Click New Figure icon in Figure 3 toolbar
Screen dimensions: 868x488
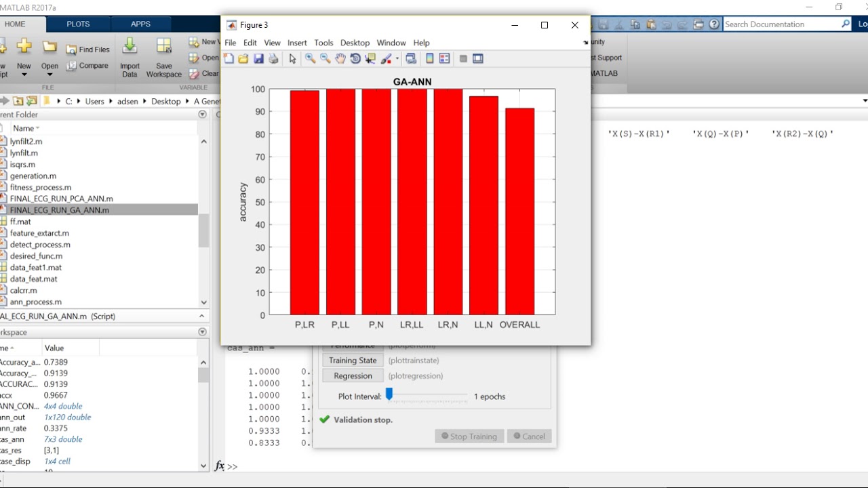click(x=229, y=59)
